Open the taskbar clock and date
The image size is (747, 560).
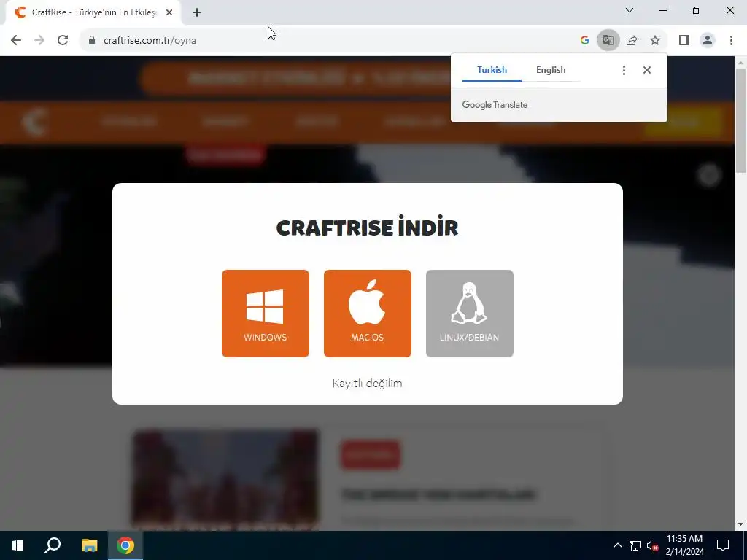tap(684, 545)
